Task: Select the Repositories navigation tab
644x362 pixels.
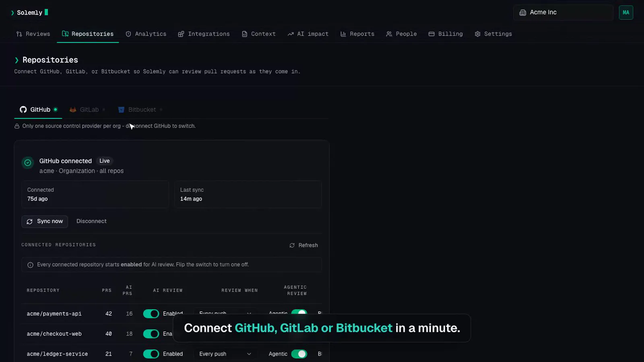Action: coord(88,34)
